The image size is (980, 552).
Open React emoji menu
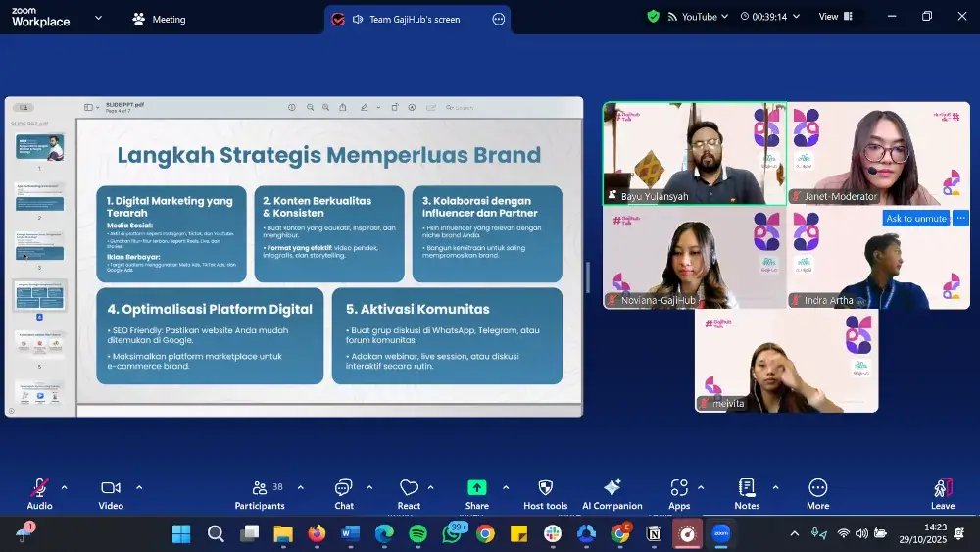pos(409,494)
